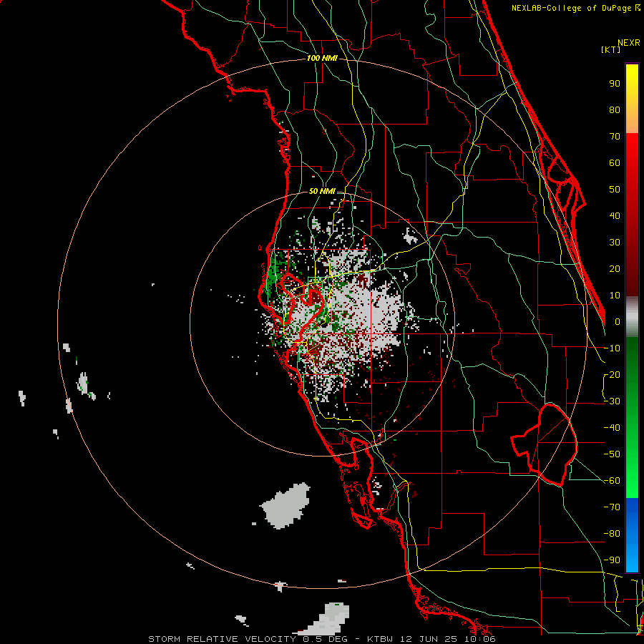The height and width of the screenshot is (644, 644).
Task: Click the -50 knot scale label
Action: (612, 454)
